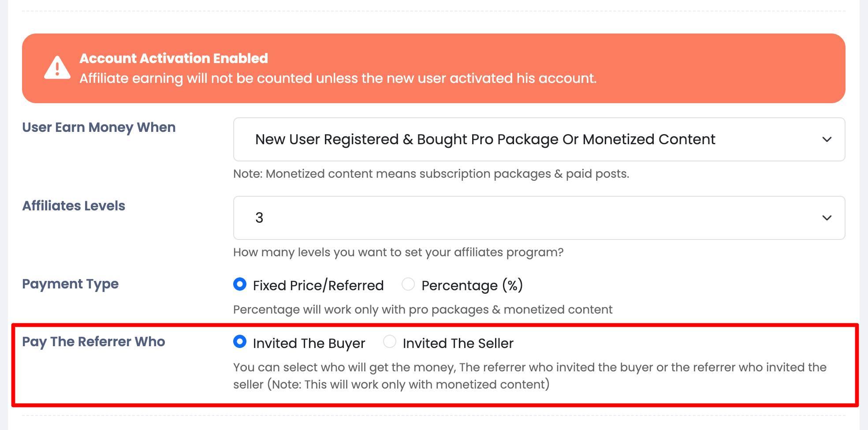Click the 'Payment Type' field label

(70, 284)
